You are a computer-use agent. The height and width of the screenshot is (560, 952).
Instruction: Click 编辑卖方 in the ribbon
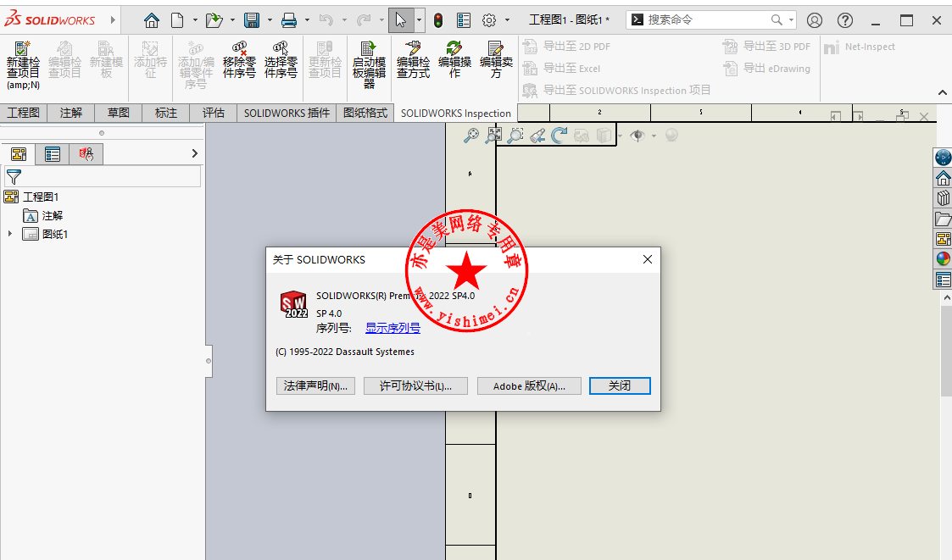point(496,60)
